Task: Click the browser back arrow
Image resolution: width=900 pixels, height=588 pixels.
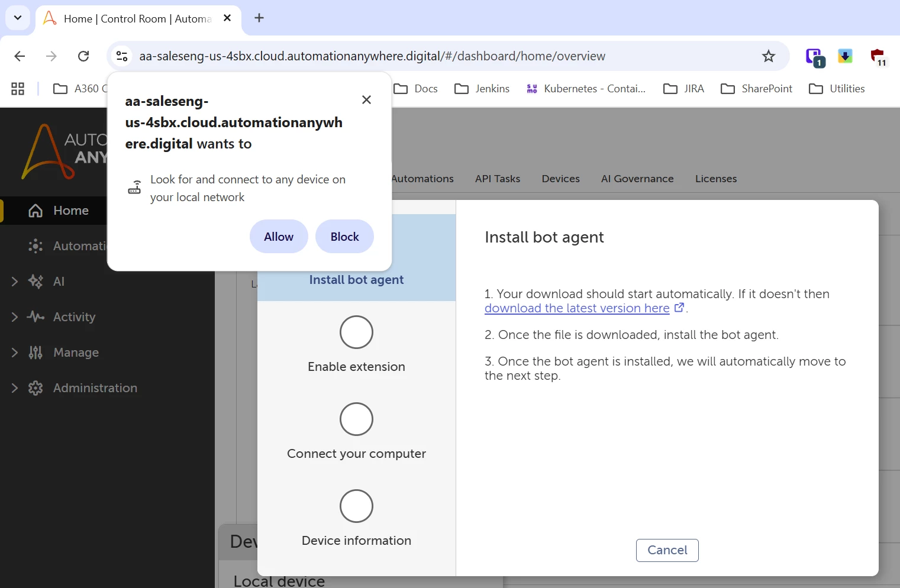Action: 20,56
